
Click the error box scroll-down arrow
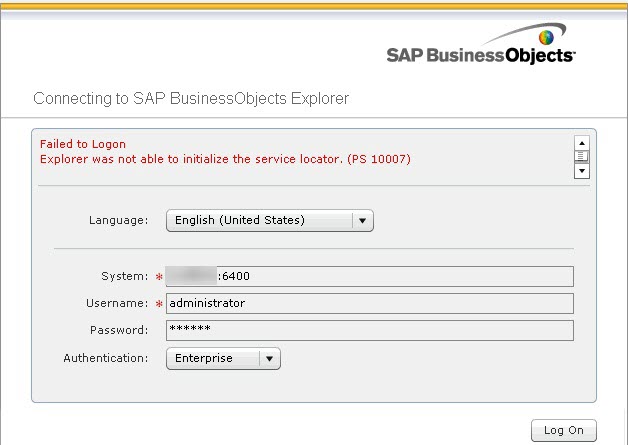click(582, 171)
